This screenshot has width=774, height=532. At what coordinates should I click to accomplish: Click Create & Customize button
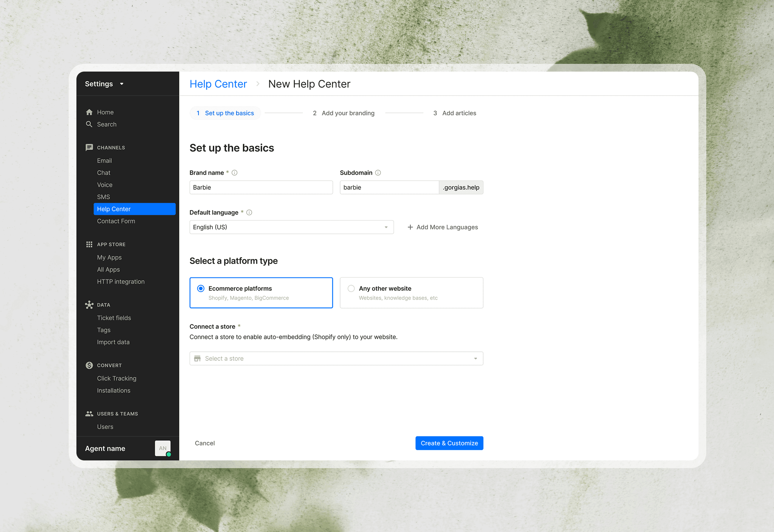[449, 443]
